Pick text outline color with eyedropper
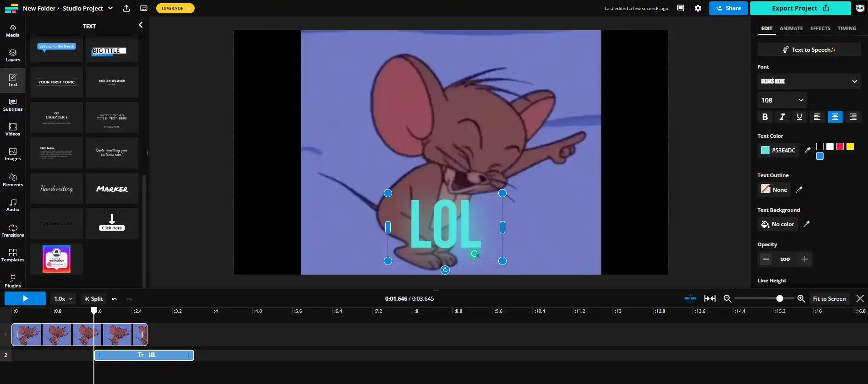The height and width of the screenshot is (384, 868). tap(799, 189)
